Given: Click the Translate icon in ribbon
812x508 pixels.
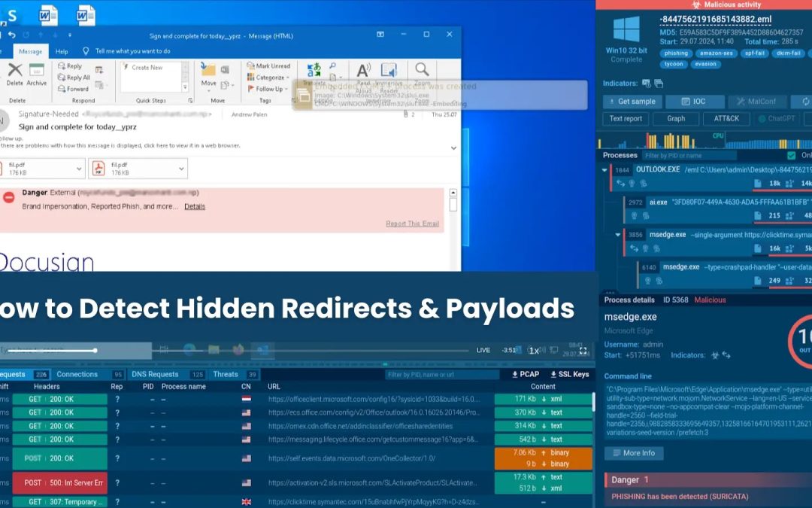Looking at the screenshot, I should (x=314, y=70).
